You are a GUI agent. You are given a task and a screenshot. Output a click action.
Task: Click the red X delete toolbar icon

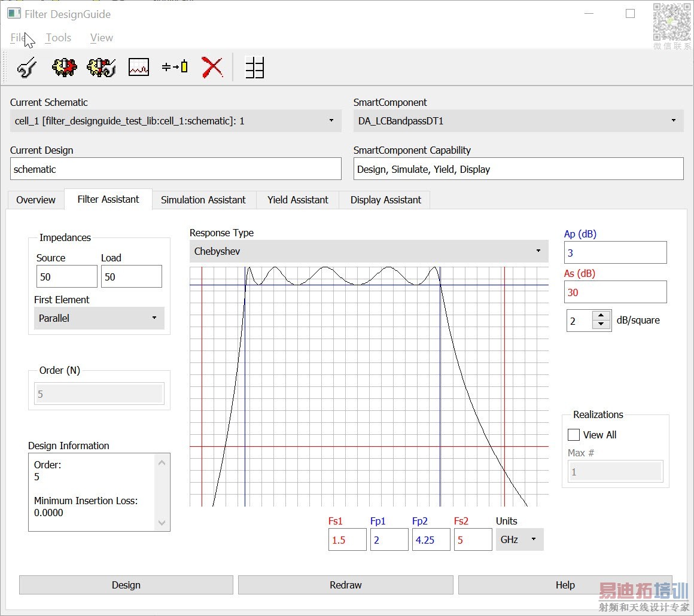pyautogui.click(x=212, y=67)
